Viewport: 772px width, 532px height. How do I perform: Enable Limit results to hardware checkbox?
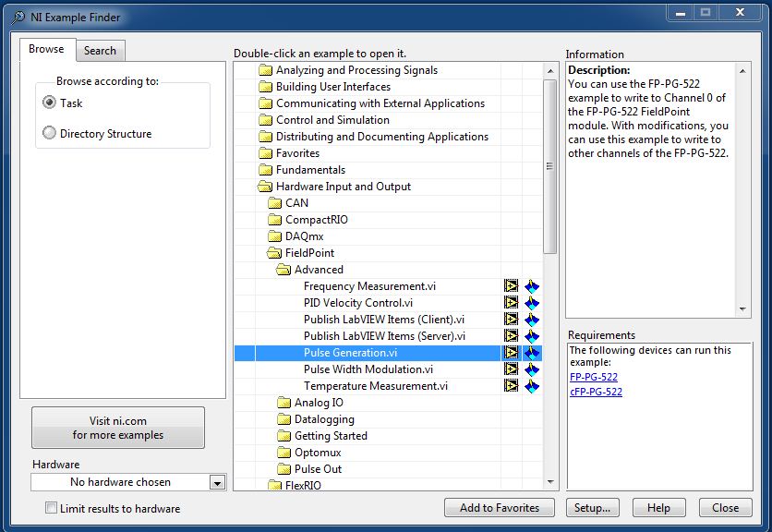pyautogui.click(x=51, y=507)
